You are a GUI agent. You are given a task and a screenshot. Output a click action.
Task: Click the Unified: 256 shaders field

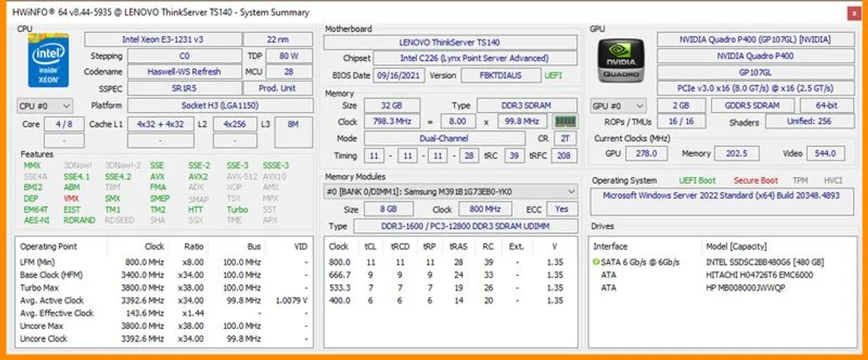pos(809,121)
